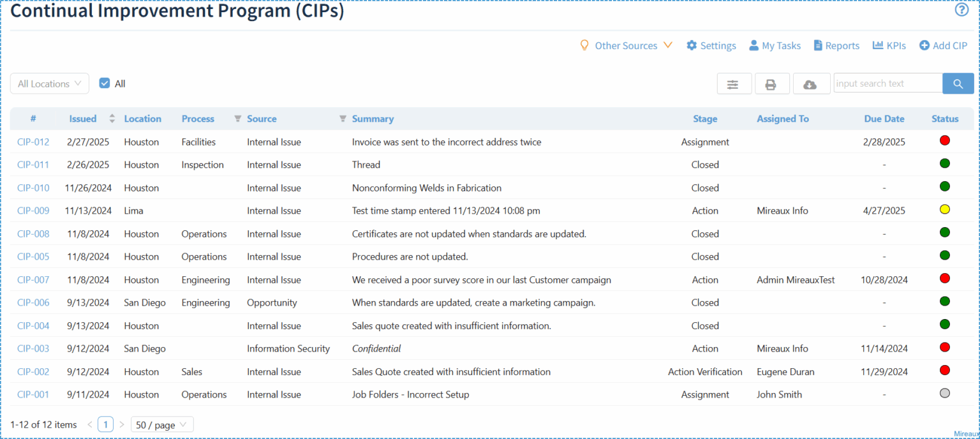Screen dimensions: 980x439
Task: Click the green status dot for CIP-011
Action: tap(945, 163)
